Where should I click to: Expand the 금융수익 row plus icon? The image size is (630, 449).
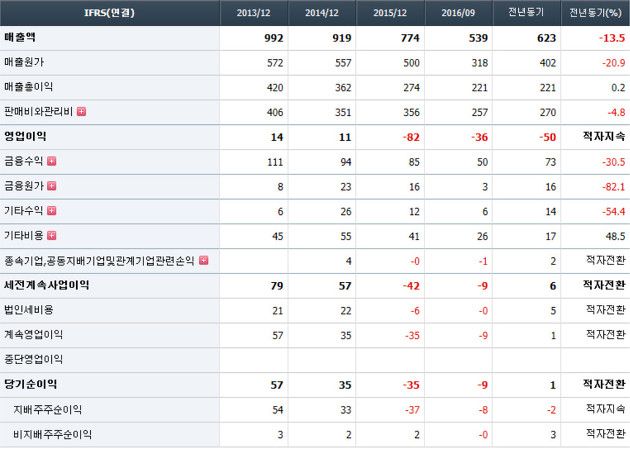(51, 161)
